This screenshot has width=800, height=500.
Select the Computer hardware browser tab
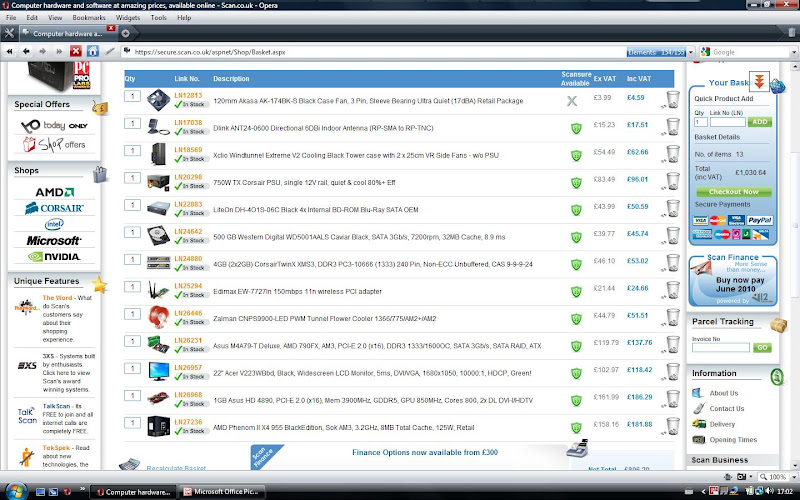pyautogui.click(x=67, y=34)
